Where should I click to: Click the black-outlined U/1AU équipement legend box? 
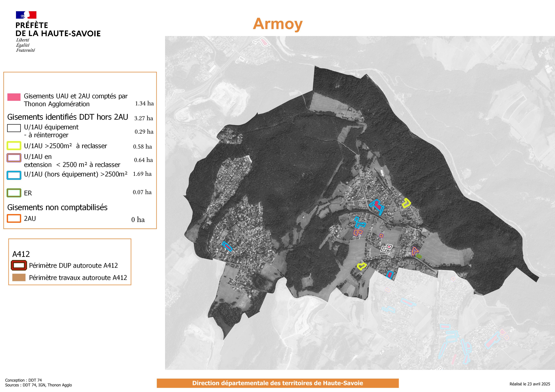(14, 128)
